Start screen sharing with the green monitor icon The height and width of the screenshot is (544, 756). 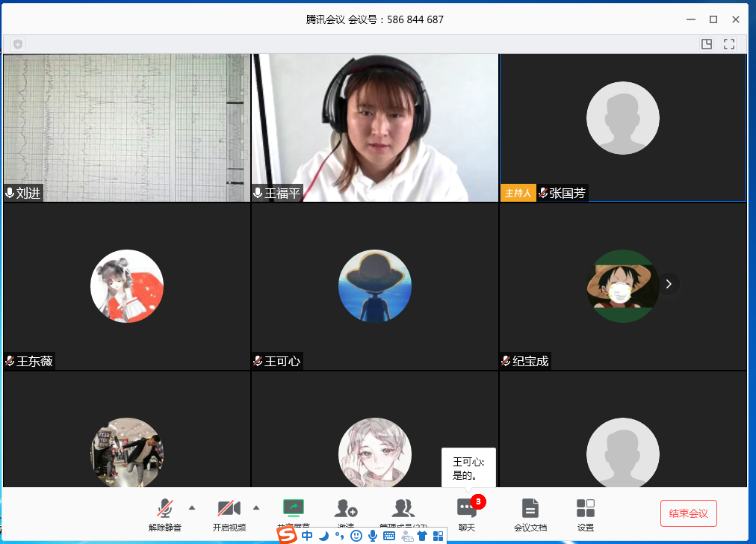click(294, 507)
